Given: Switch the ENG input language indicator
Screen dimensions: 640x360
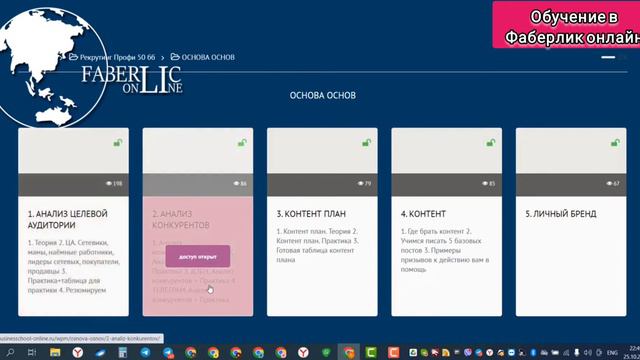Looking at the screenshot, I should (x=612, y=353).
